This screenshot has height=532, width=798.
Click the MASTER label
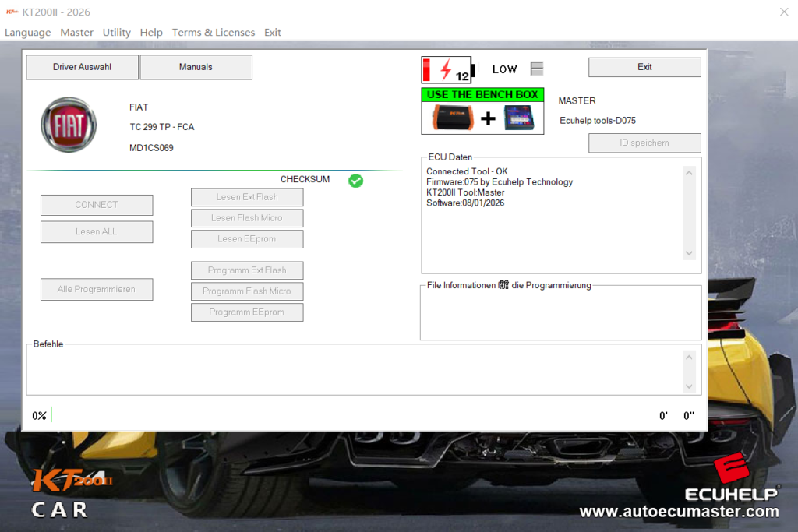click(x=577, y=100)
